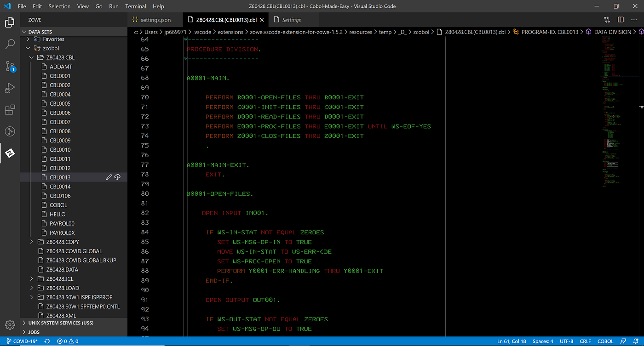The height and width of the screenshot is (346, 644).
Task: Change indentation via Spaces: 4
Action: 543,341
